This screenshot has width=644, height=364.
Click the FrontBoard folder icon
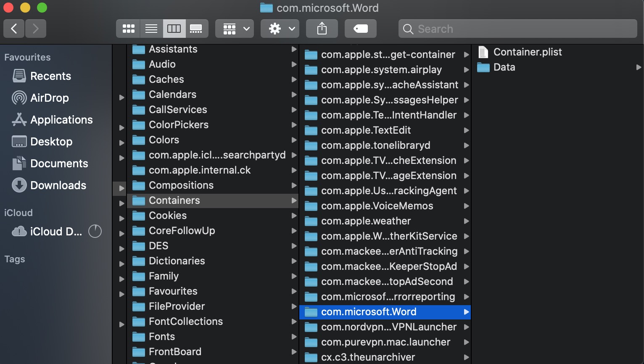click(139, 352)
